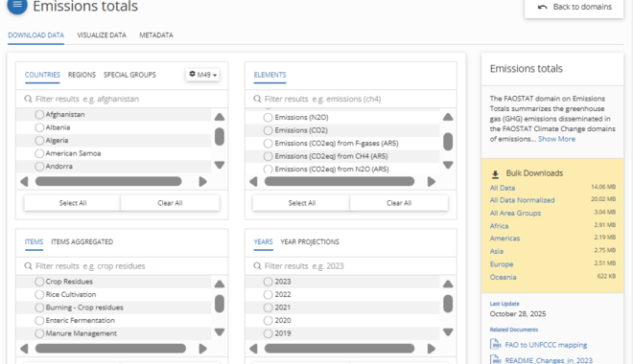Screen dimensions: 633x364
Task: Open the Metadata tab
Action: coord(156,35)
